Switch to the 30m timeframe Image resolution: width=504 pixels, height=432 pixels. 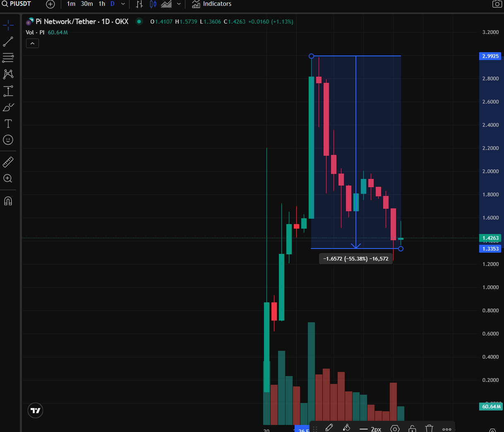pyautogui.click(x=87, y=4)
